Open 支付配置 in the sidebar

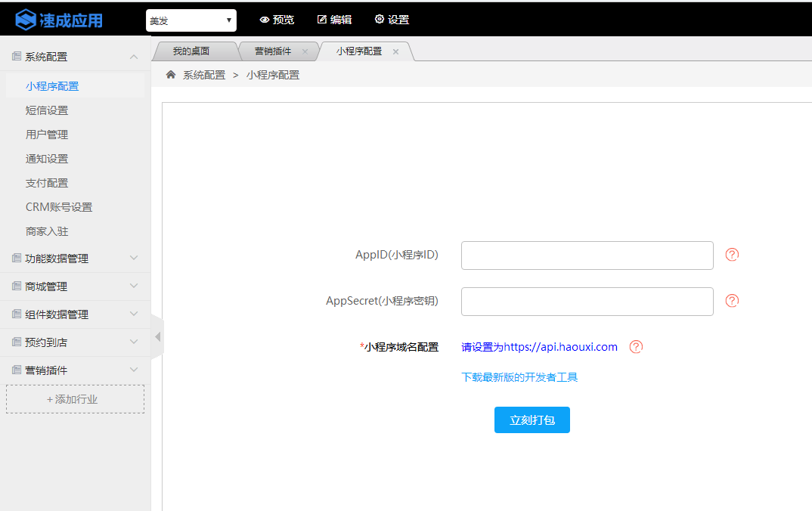pyautogui.click(x=47, y=183)
